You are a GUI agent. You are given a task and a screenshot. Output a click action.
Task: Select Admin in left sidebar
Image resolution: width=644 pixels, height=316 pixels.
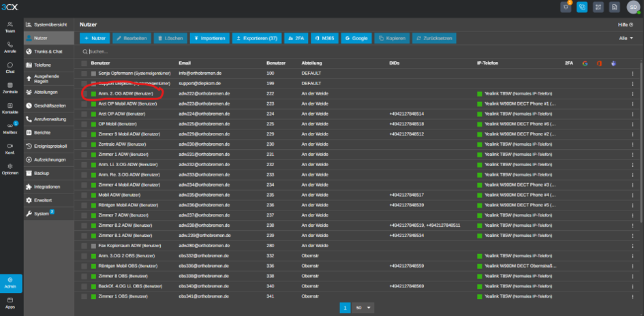coord(10,283)
